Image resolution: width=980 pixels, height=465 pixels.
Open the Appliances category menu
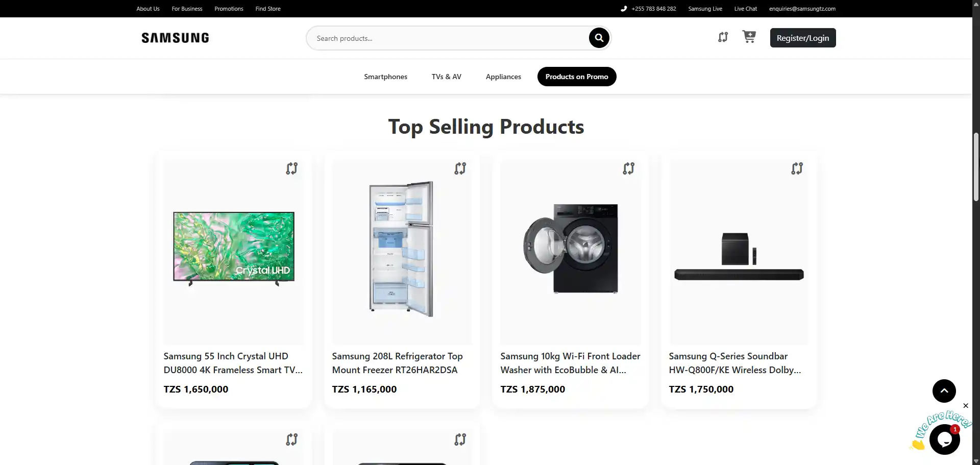click(x=503, y=77)
